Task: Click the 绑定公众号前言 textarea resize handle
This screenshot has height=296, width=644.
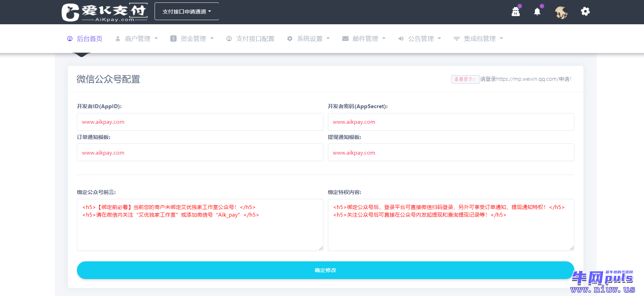Action: click(x=321, y=248)
